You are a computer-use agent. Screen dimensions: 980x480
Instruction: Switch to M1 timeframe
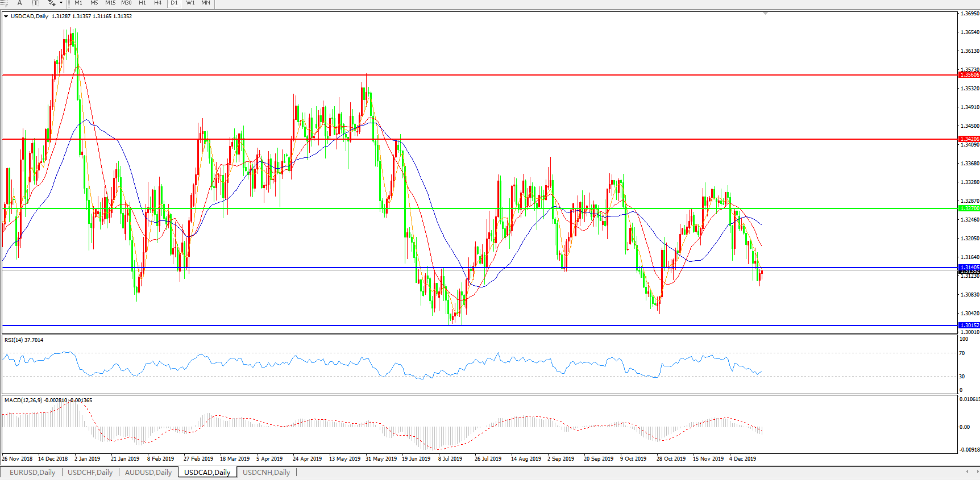pos(78,3)
